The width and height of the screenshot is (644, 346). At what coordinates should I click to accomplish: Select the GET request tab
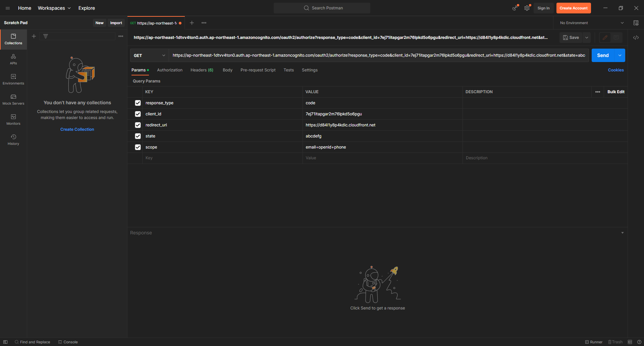[x=156, y=23]
